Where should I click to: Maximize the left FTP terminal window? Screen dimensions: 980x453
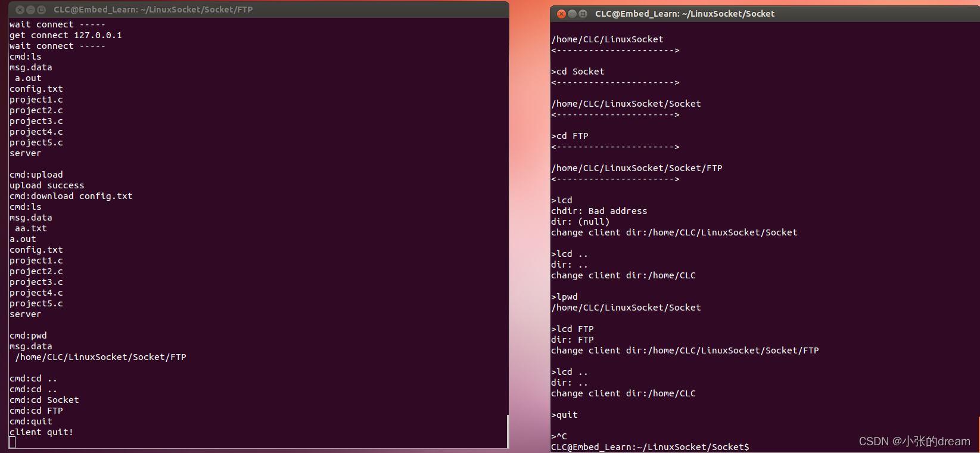click(41, 10)
